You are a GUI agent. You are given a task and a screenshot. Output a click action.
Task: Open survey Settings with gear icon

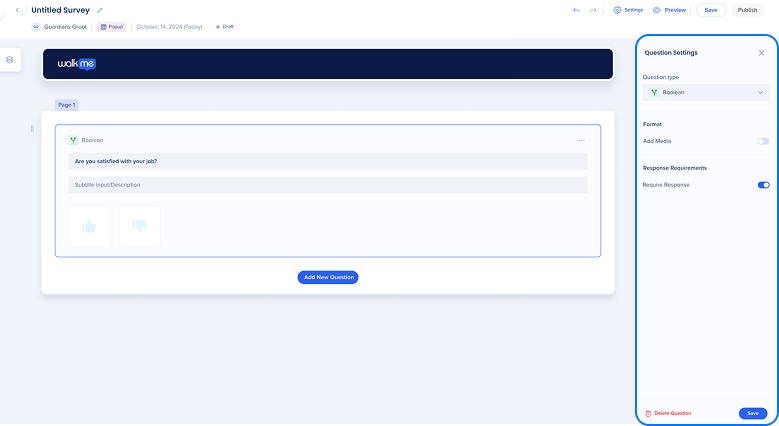point(628,10)
